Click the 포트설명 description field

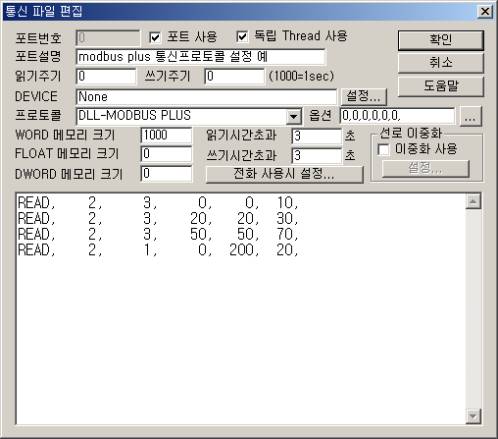pyautogui.click(x=201, y=57)
